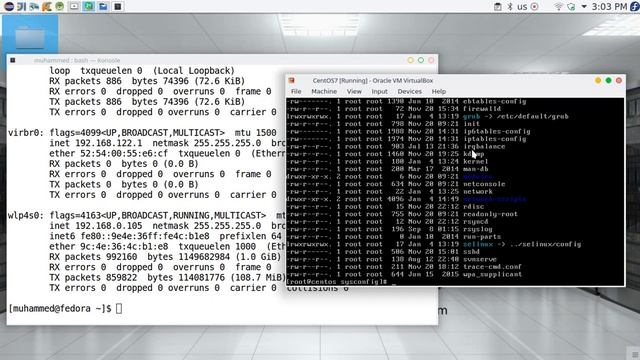640x360 pixels.
Task: Expand hidden system tray icons arrow
Action: pos(584,7)
